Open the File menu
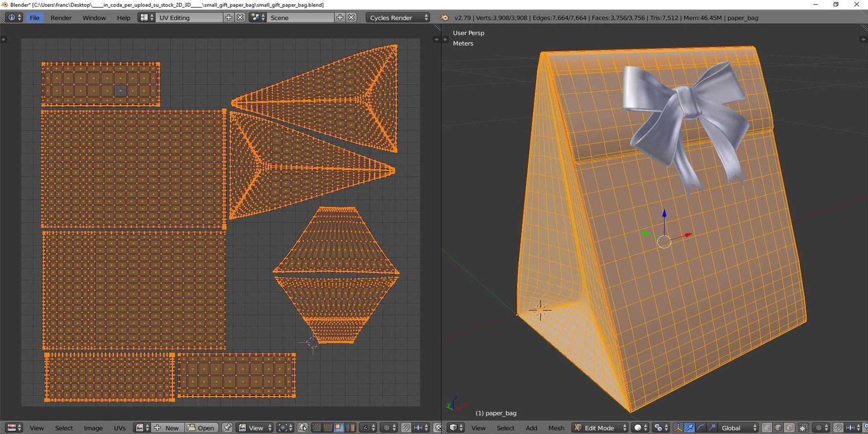Image resolution: width=868 pixels, height=434 pixels. [34, 18]
